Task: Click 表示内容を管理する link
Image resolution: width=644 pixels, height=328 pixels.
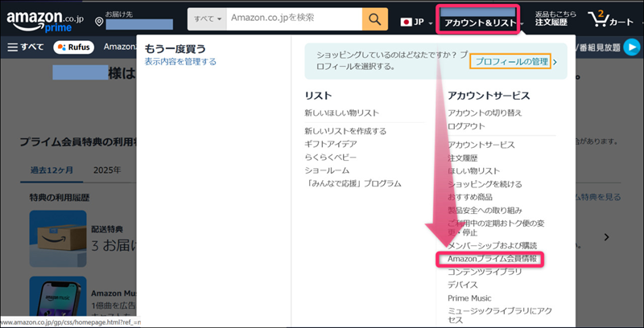Action: point(180,62)
